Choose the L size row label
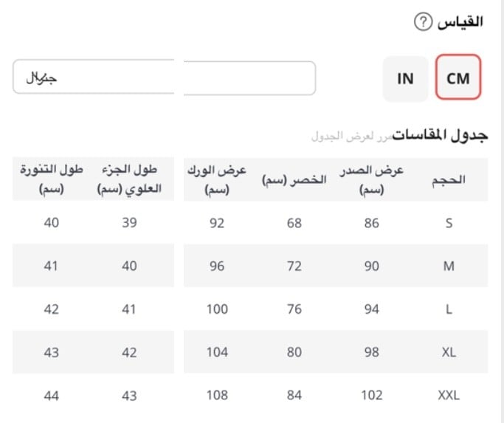Screen dimensions: 504x423 tap(448, 309)
